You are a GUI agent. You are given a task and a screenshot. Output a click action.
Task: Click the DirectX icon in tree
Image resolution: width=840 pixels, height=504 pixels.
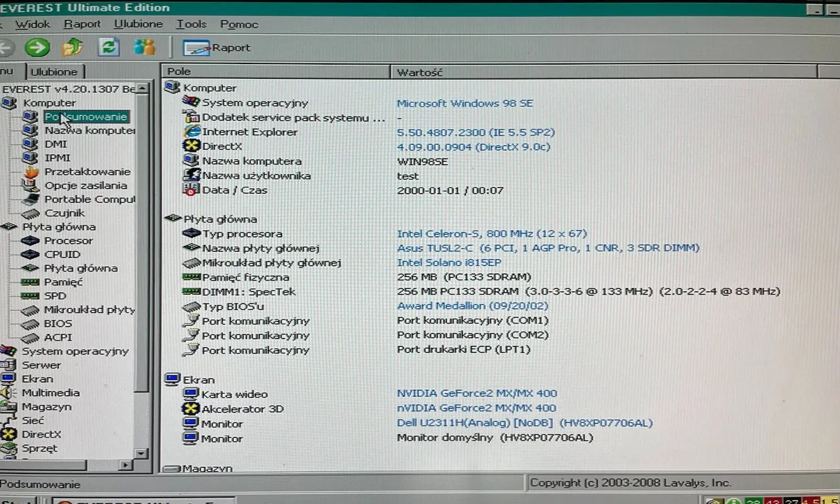click(8, 434)
